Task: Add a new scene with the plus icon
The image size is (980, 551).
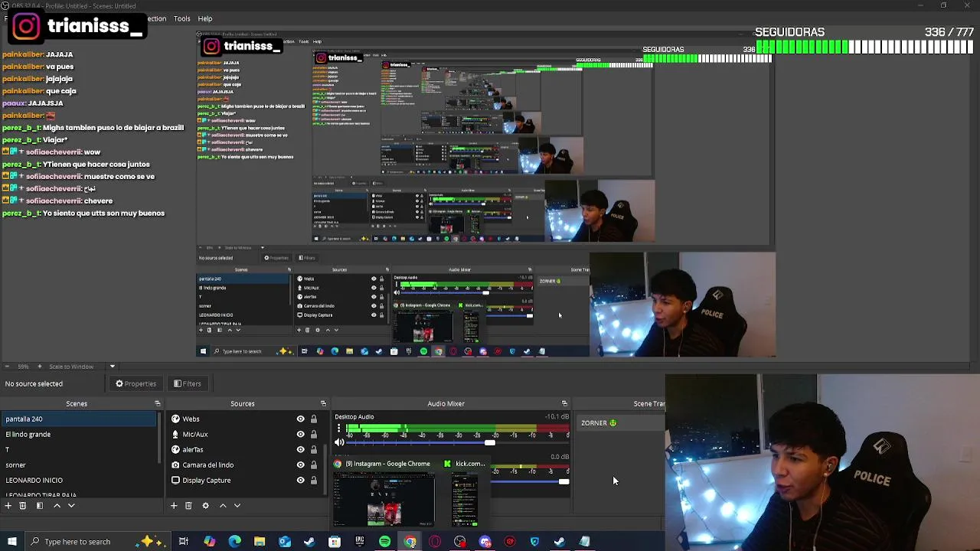Action: point(8,505)
